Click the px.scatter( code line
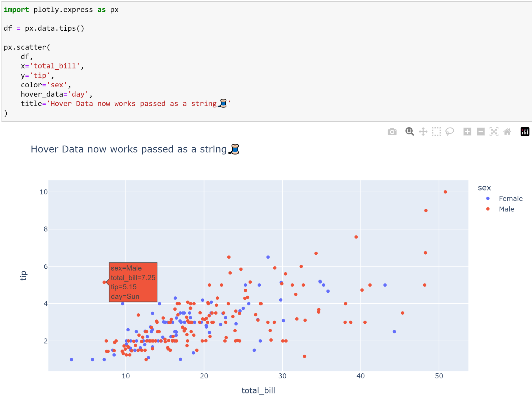532x398 pixels. tap(27, 47)
